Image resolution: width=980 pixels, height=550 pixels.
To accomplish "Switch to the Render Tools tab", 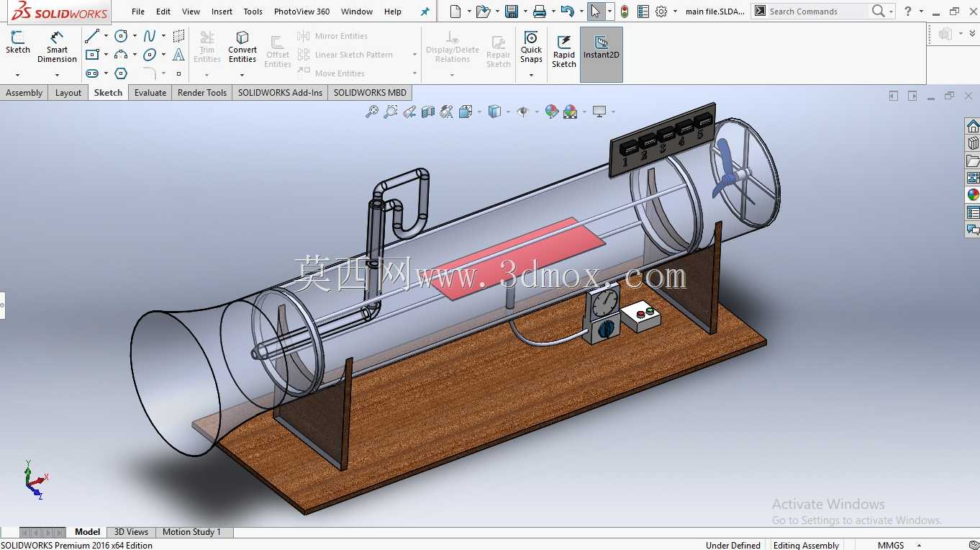I will tap(202, 92).
